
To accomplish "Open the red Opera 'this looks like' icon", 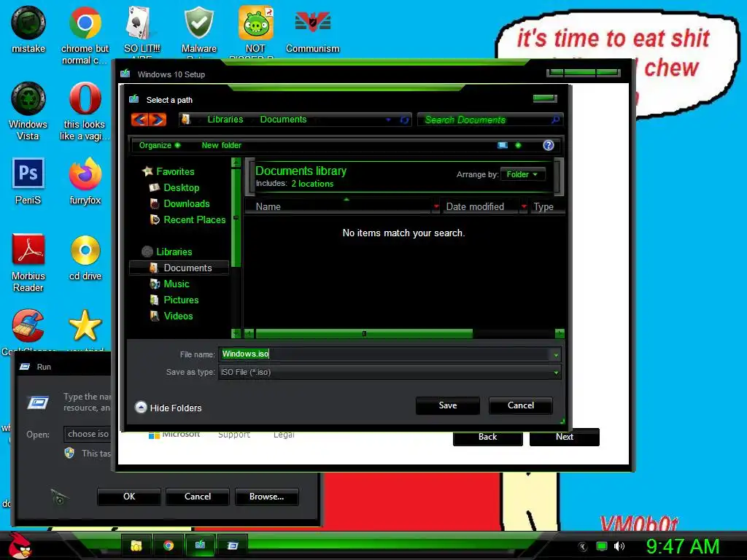I will tap(85, 98).
